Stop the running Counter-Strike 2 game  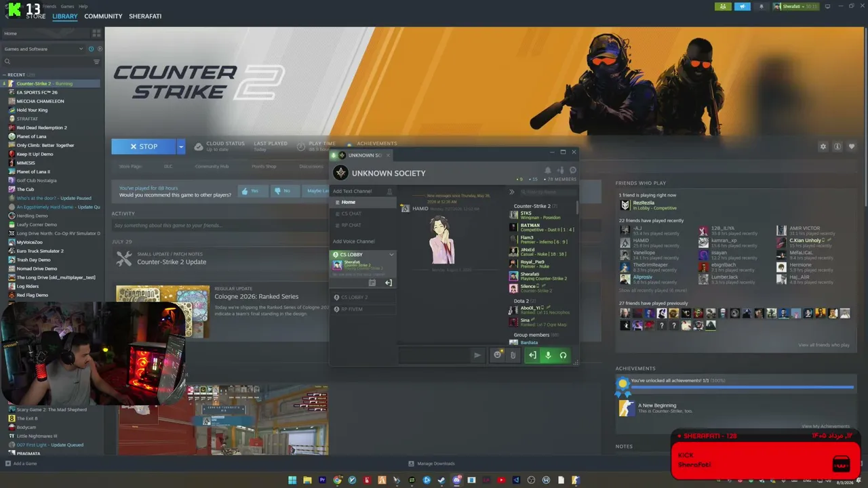144,146
